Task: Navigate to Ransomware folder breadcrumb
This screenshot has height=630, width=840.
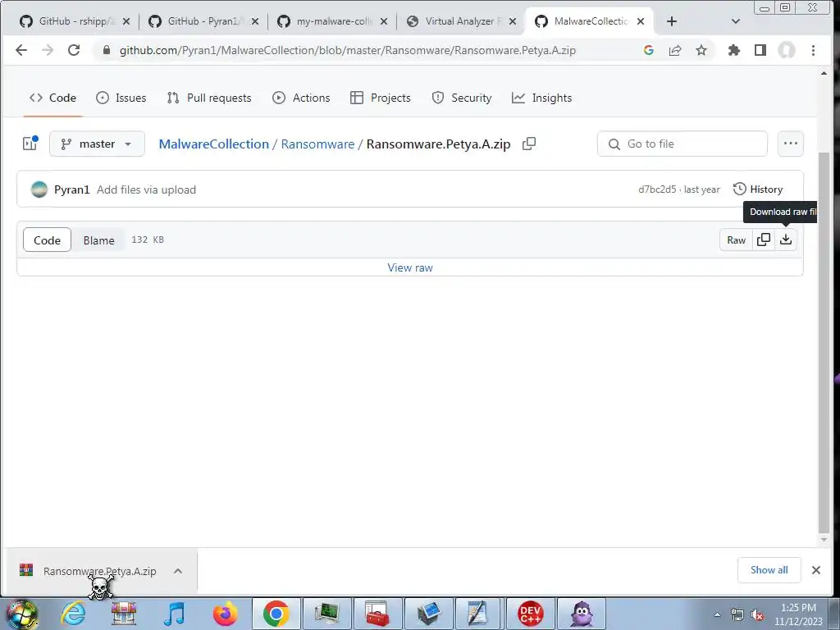Action: (x=317, y=144)
